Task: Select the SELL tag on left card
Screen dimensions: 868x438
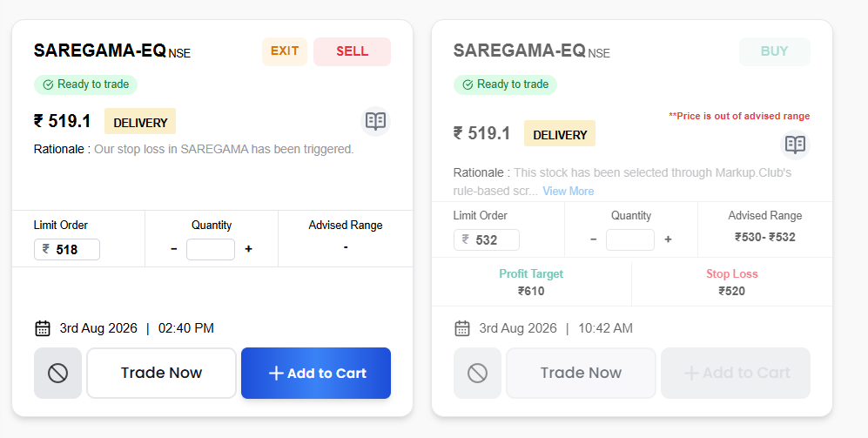Action: (352, 51)
